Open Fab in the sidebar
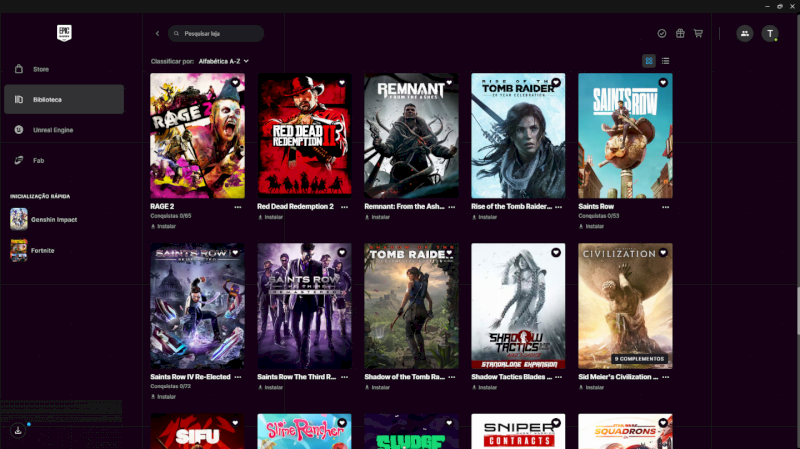Viewport: 800px width, 449px height. [x=64, y=160]
